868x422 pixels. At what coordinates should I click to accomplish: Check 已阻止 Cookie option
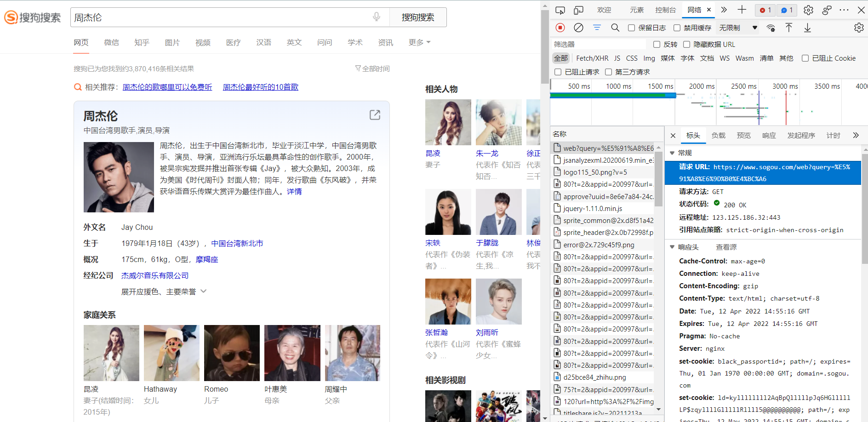coord(805,58)
